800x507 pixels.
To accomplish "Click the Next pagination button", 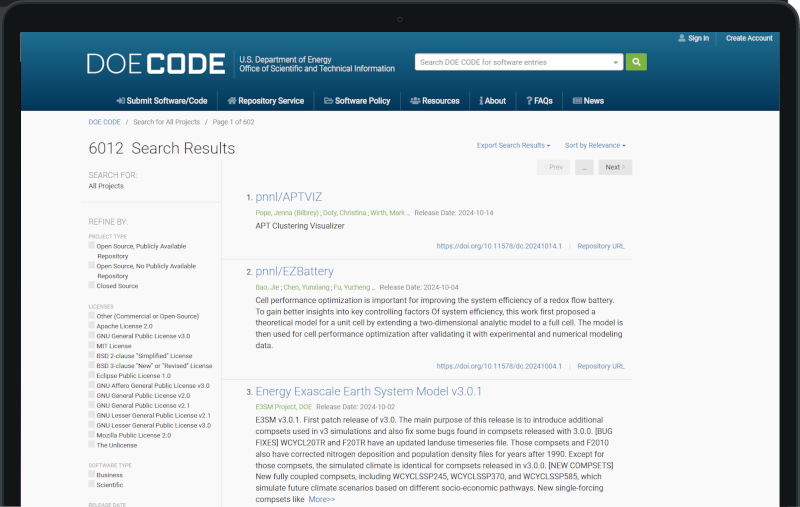I will pos(615,167).
